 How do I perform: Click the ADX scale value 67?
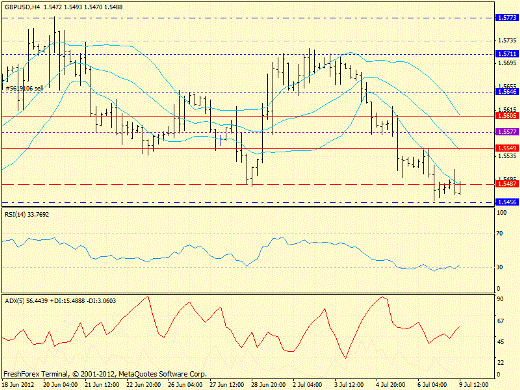click(x=500, y=321)
